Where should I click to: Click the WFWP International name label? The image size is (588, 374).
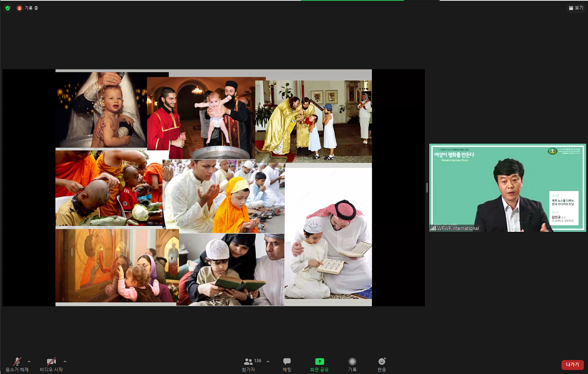(x=458, y=228)
